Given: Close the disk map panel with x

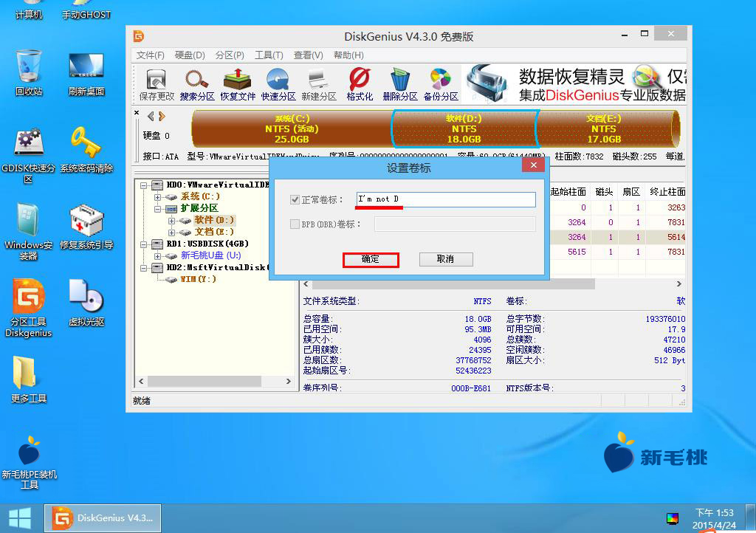Looking at the screenshot, I should pos(137,113).
